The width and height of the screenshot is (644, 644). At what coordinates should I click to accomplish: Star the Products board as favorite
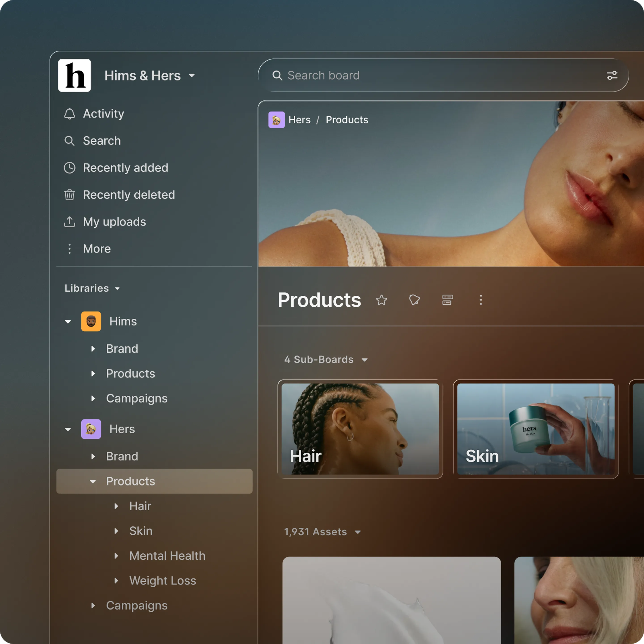point(381,300)
